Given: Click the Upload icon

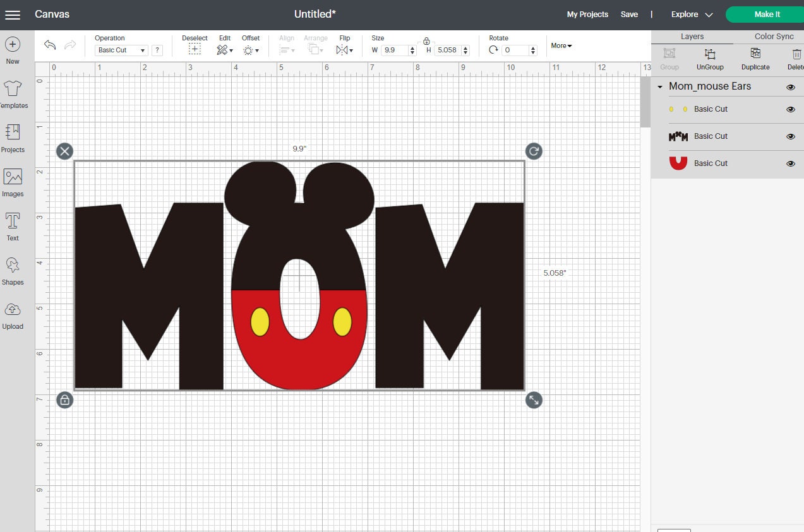Looking at the screenshot, I should 13,314.
